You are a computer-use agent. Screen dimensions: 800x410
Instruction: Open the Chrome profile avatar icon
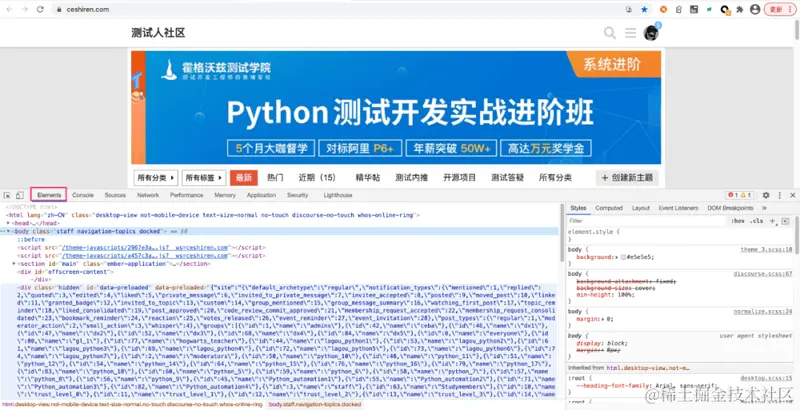(755, 9)
